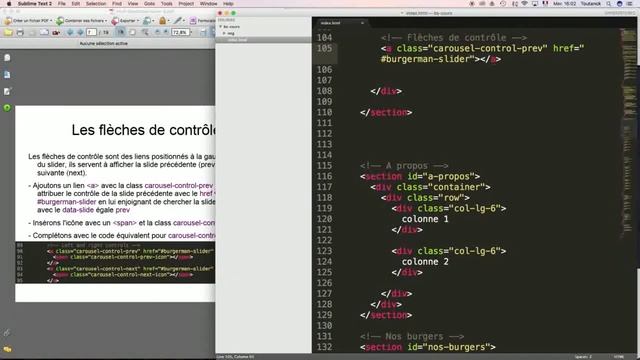
Task: Open the Time Machine icon in menu bar
Action: tap(503, 4)
